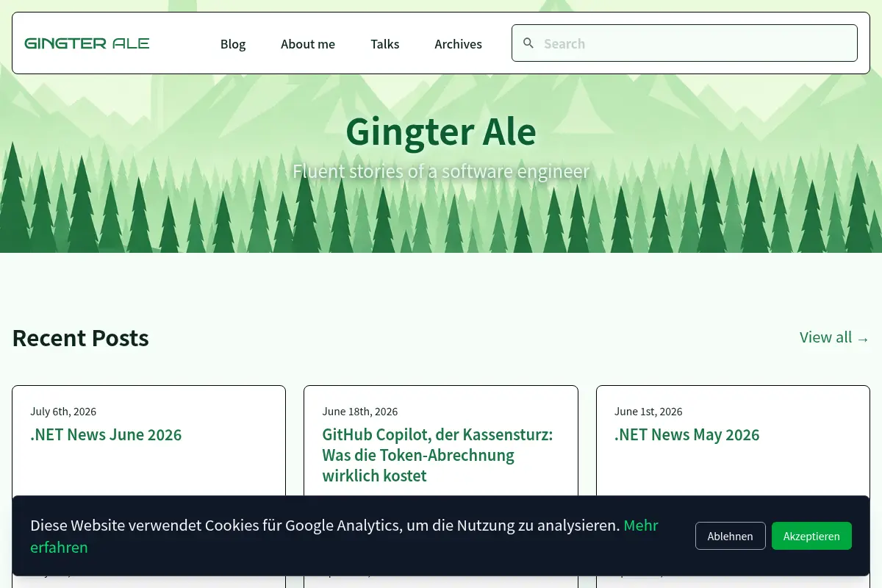882x588 pixels.
Task: Open the Blog menu item
Action: 233,44
